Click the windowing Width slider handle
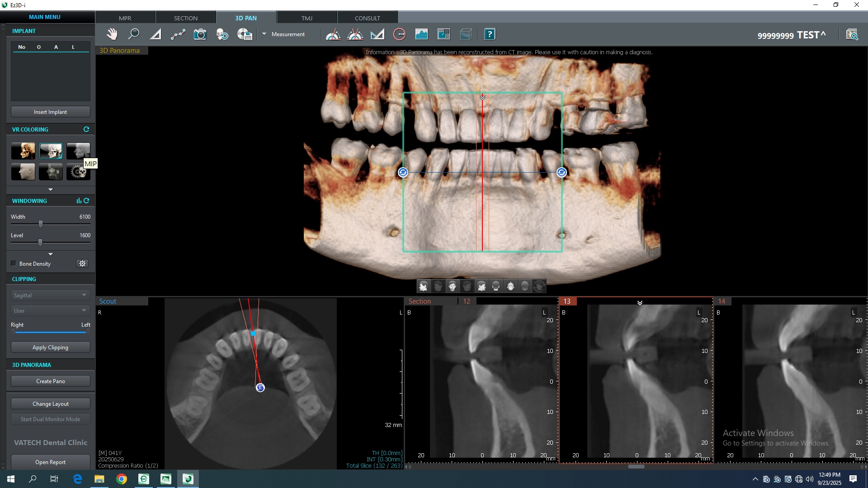Image resolution: width=868 pixels, height=488 pixels. (x=41, y=224)
